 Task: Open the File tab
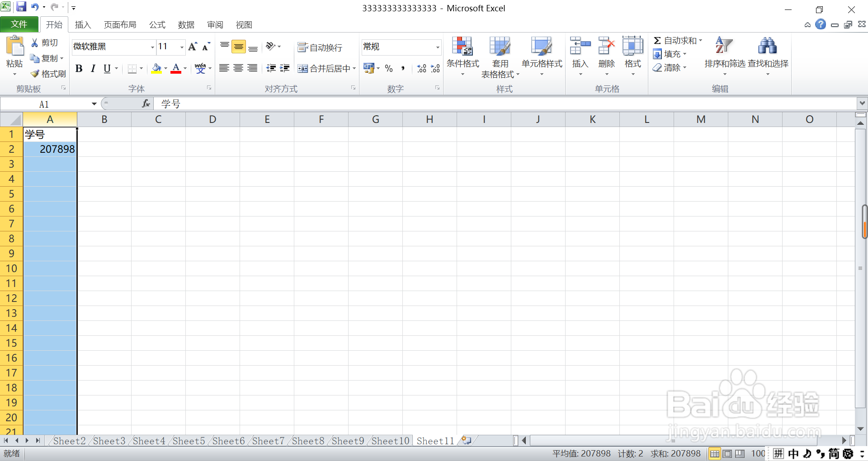[x=19, y=24]
